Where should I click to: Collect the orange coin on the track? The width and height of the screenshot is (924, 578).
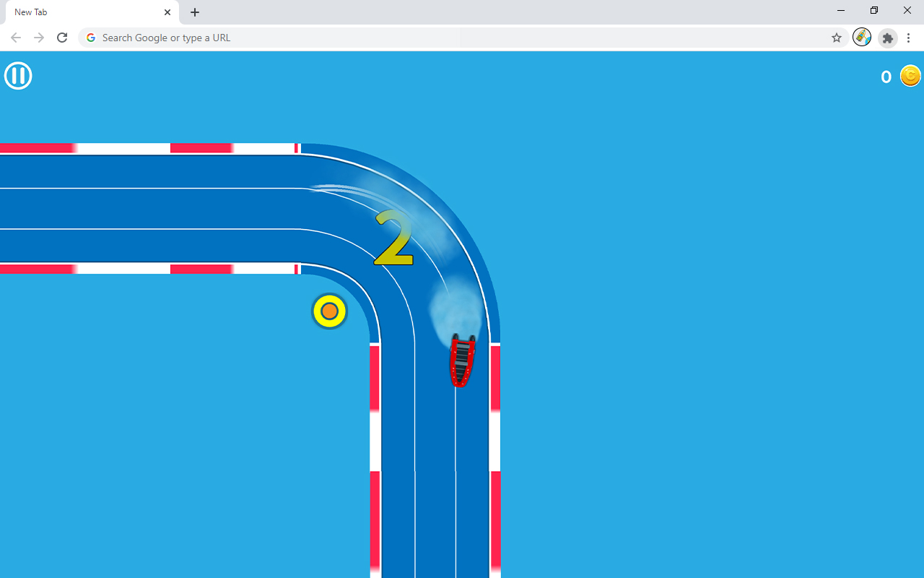click(329, 311)
